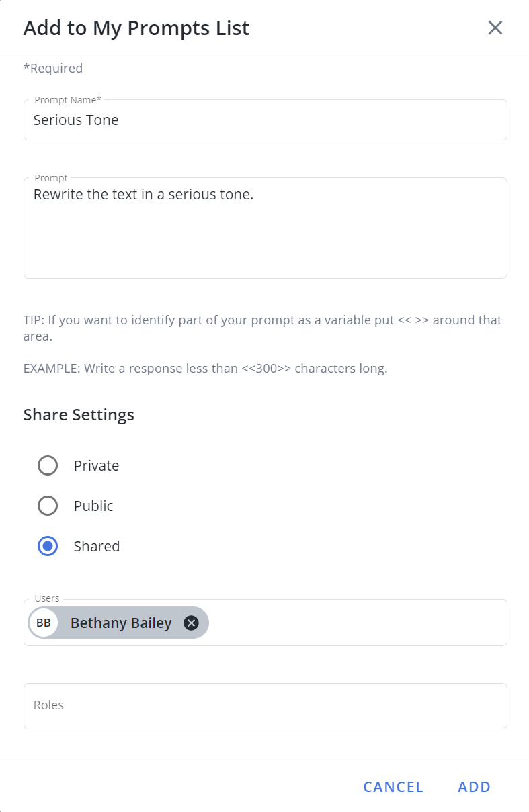Click the Shared option label
This screenshot has width=529, height=812.
pos(97,547)
